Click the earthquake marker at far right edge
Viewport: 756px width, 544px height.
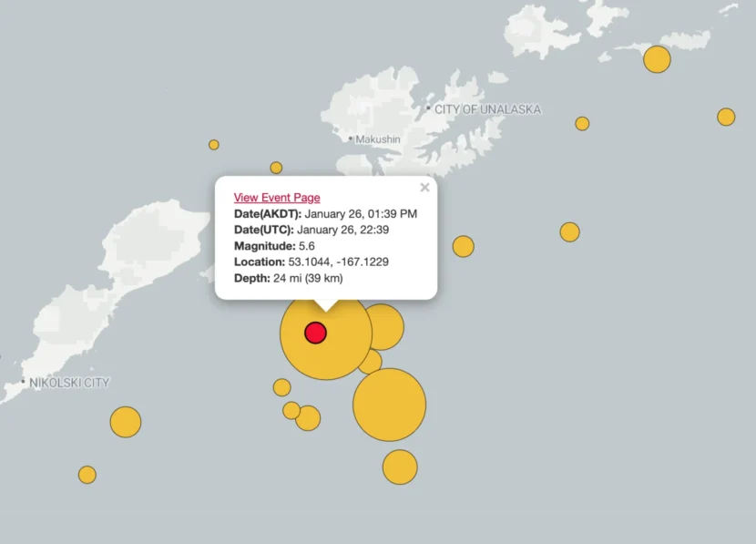726,117
